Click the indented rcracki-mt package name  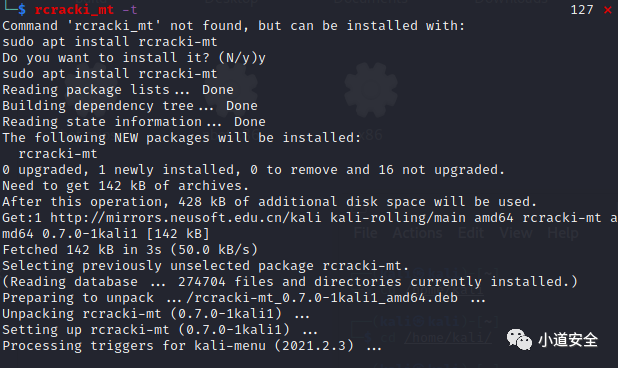tap(58, 154)
